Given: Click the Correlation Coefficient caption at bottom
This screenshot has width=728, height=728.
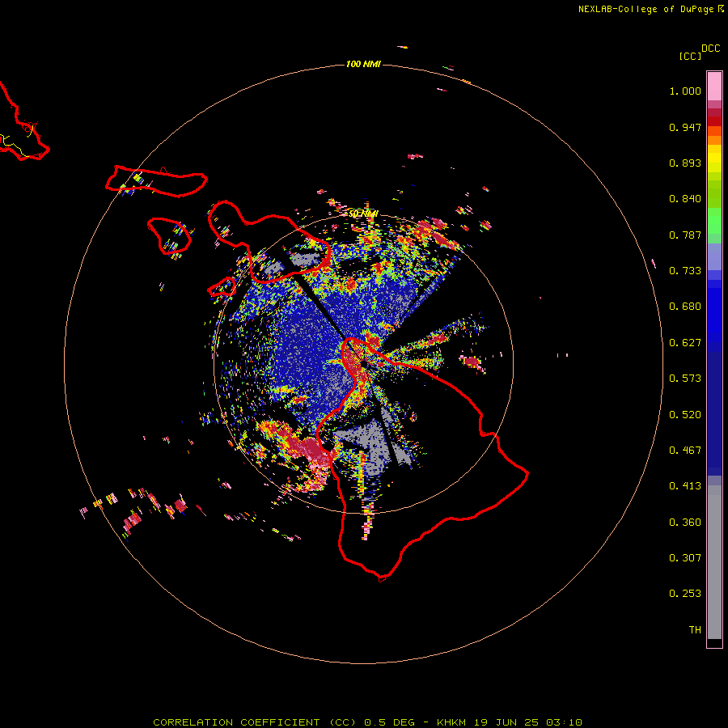Looking at the screenshot, I should (367, 722).
